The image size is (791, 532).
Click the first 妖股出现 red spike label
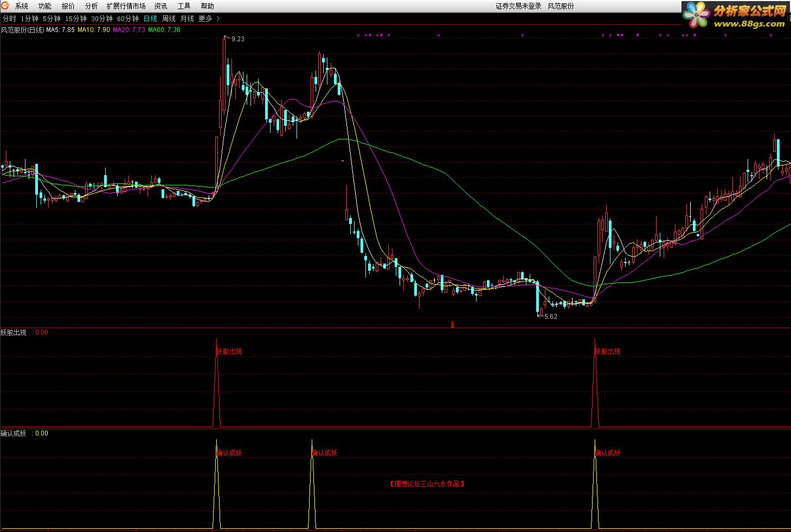click(229, 351)
